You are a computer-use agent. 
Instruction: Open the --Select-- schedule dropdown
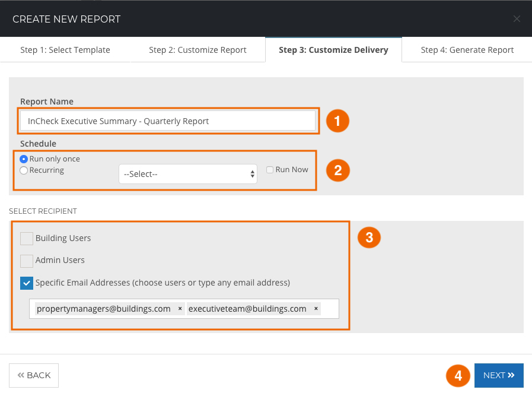coord(188,174)
